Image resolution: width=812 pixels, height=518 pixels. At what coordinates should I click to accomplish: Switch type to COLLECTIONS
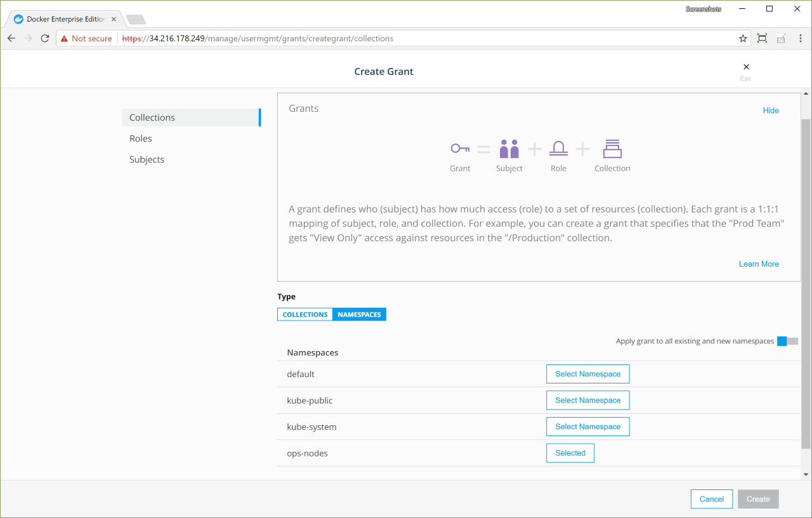point(305,314)
